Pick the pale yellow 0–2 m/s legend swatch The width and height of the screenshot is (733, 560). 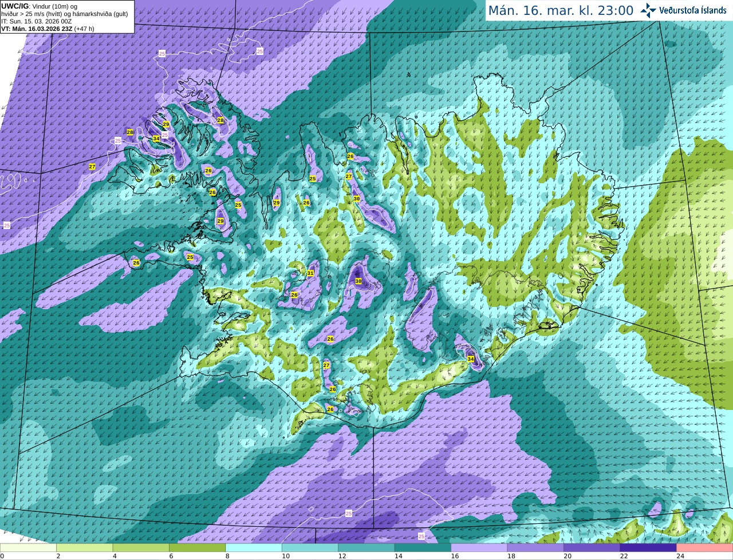coord(29,547)
